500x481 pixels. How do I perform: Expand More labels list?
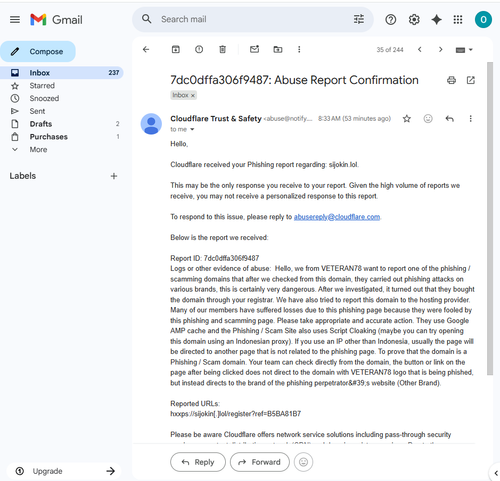[x=38, y=150]
